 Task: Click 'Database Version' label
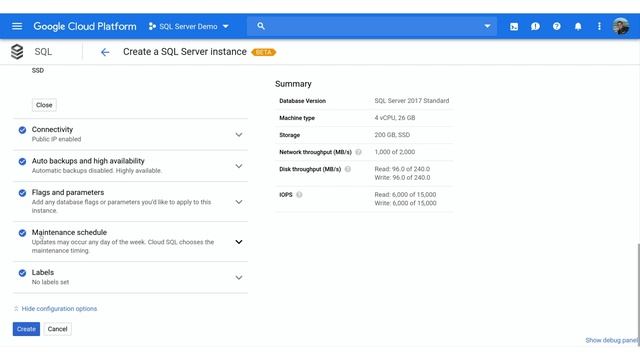click(302, 101)
